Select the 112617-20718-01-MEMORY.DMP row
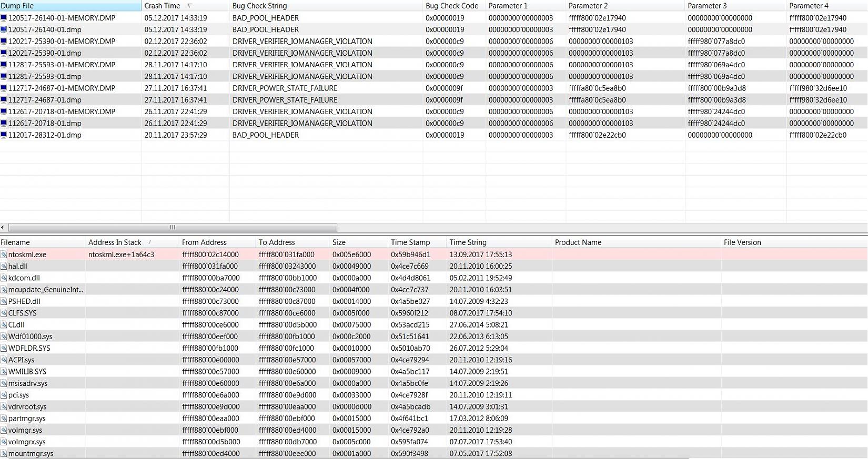 pos(62,111)
